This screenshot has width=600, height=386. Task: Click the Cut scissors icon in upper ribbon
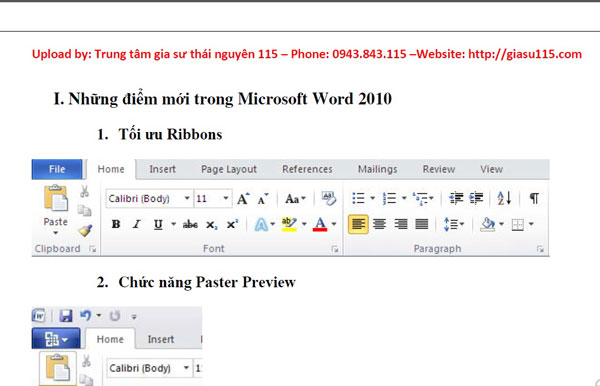pos(85,191)
